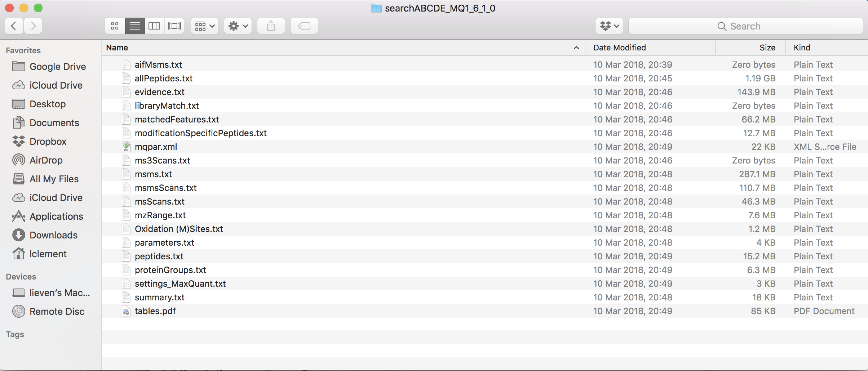
Task: Select AirDrop in the sidebar
Action: (x=46, y=160)
